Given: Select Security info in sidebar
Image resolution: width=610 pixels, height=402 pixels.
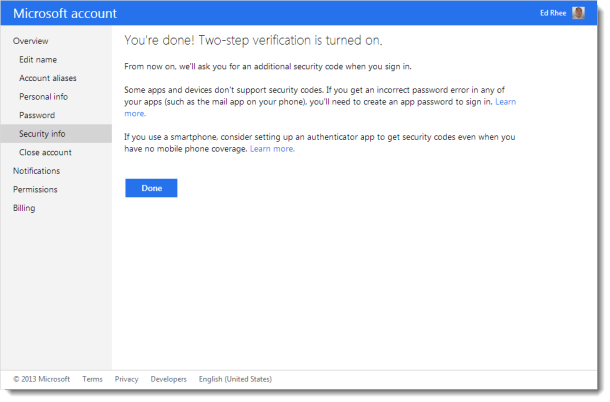Looking at the screenshot, I should [x=56, y=133].
